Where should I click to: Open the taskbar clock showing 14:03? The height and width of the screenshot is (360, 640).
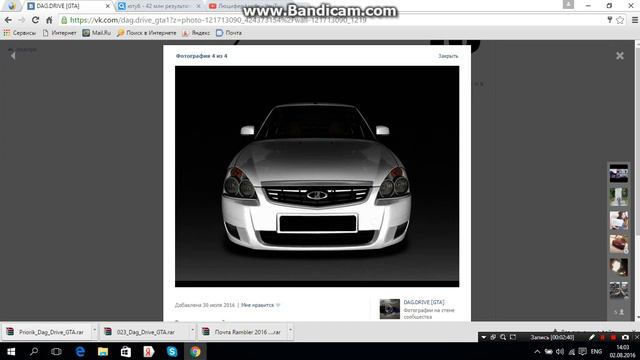(622, 351)
